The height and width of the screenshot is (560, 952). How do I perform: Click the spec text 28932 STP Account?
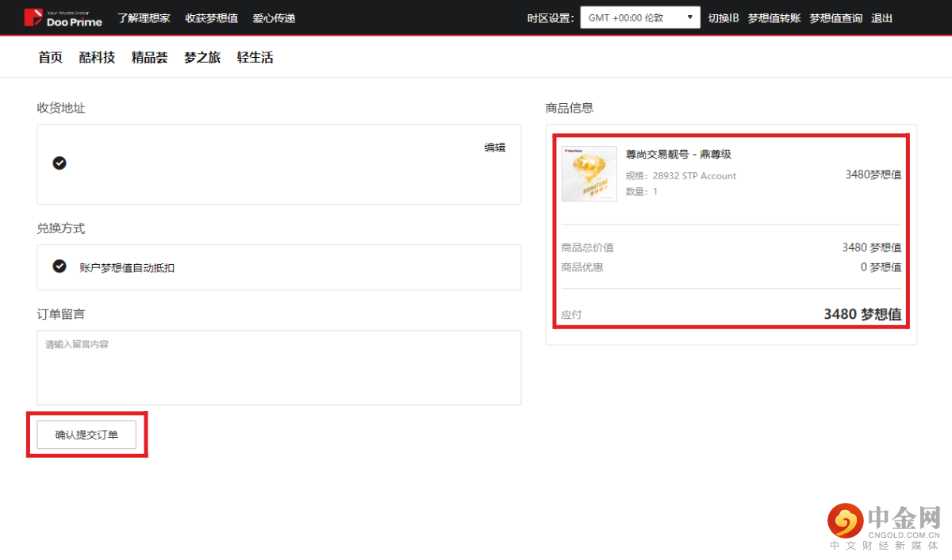point(694,176)
